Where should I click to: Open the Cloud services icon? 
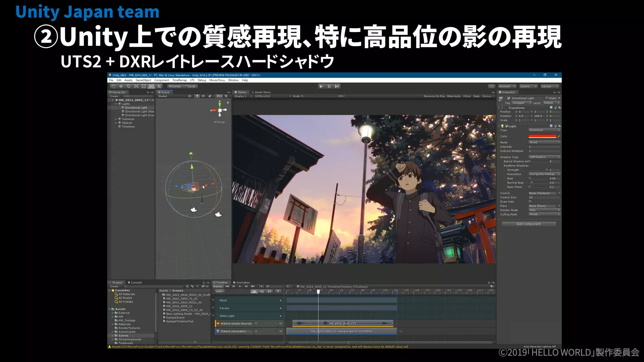point(491,86)
